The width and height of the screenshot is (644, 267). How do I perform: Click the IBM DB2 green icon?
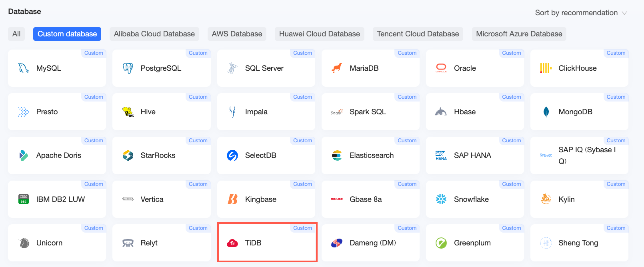coord(24,199)
